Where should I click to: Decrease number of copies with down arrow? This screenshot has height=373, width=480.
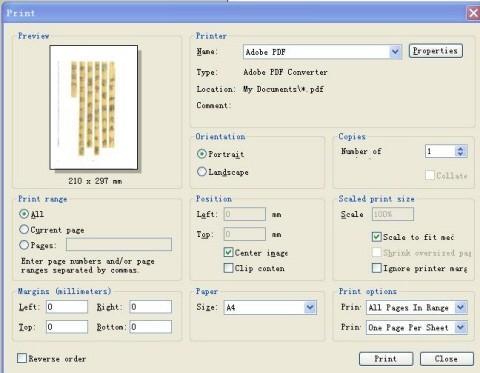[460, 154]
